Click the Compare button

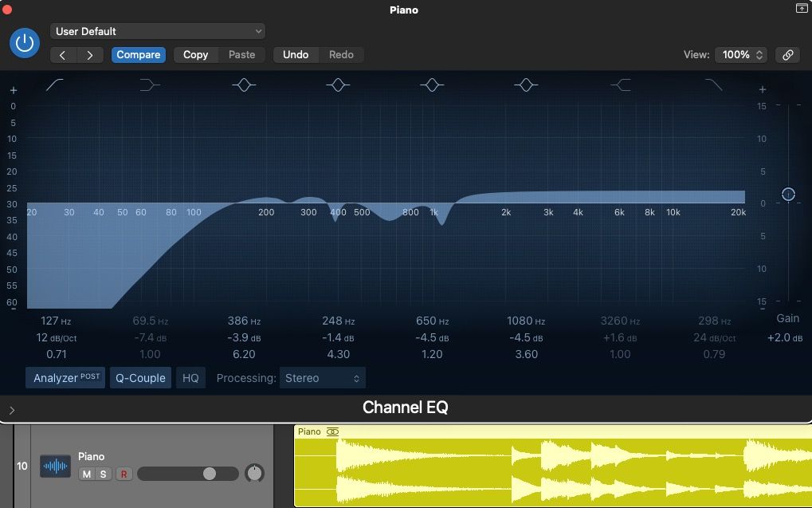(139, 55)
